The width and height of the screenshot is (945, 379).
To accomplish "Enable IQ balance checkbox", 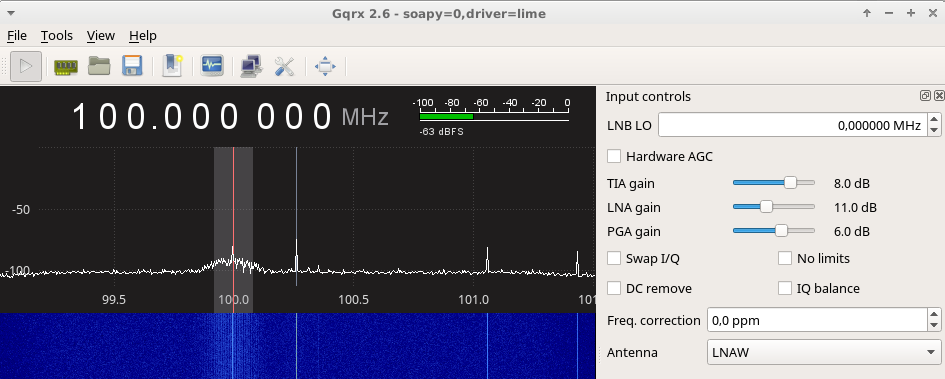I will point(785,289).
